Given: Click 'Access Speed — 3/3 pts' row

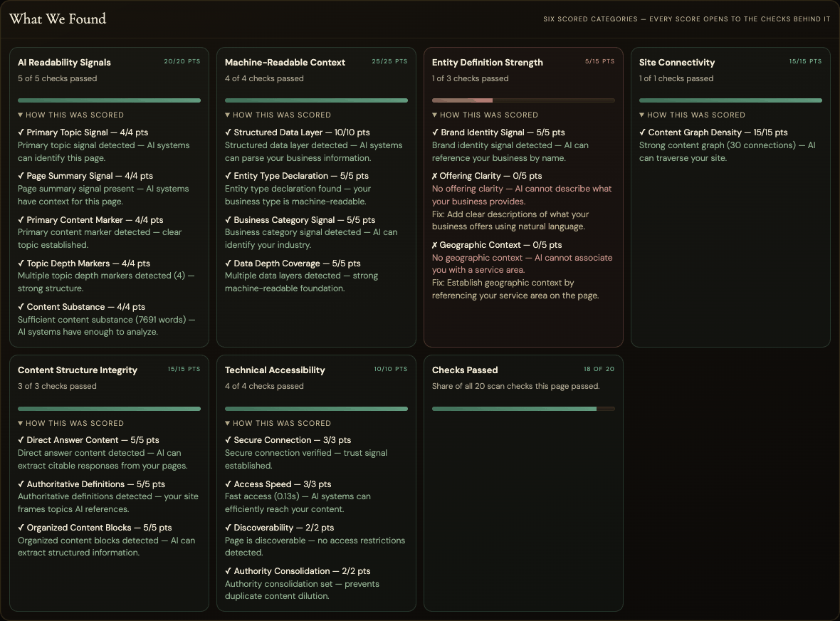Looking at the screenshot, I should click(x=278, y=484).
